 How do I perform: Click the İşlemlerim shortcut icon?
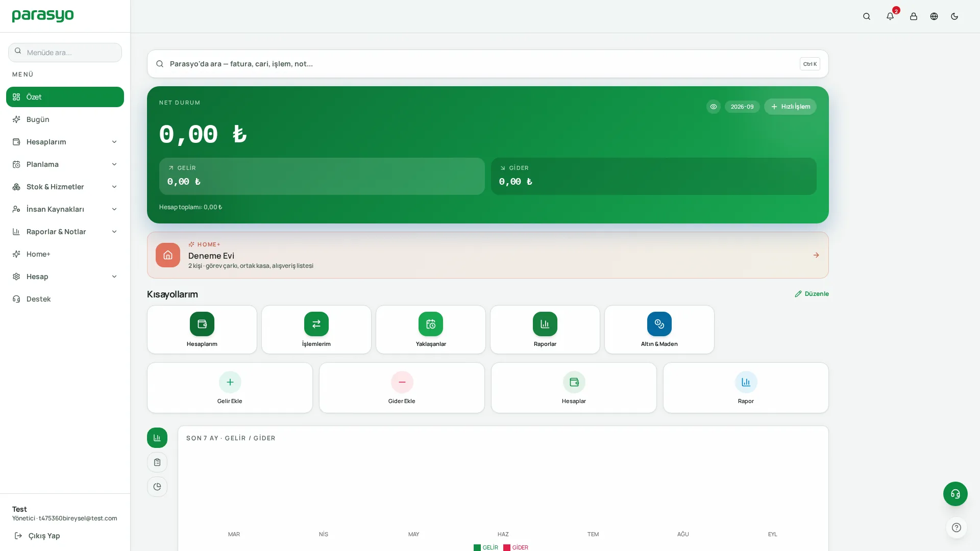point(316,324)
